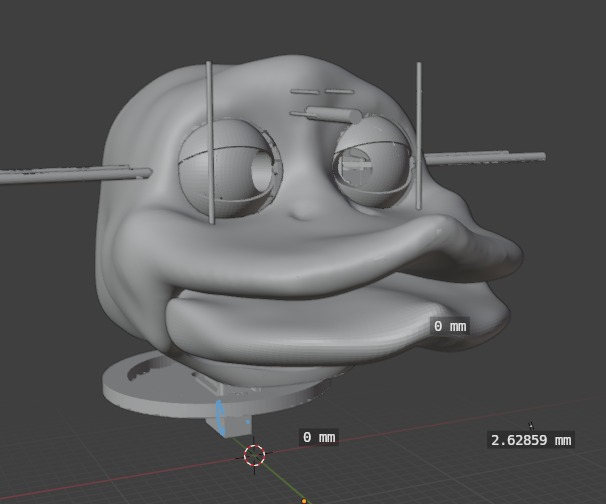The width and height of the screenshot is (606, 504).
Task: Click the orange origin dot on the green axis
Action: point(304,501)
